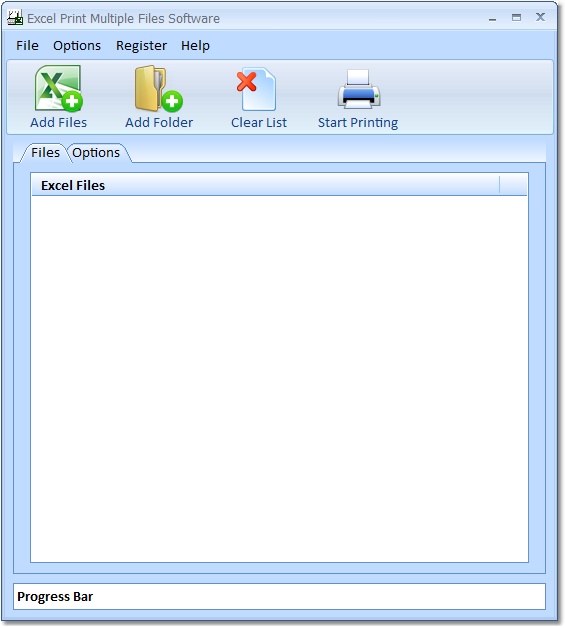Open the File menu
565x628 pixels.
coord(27,46)
